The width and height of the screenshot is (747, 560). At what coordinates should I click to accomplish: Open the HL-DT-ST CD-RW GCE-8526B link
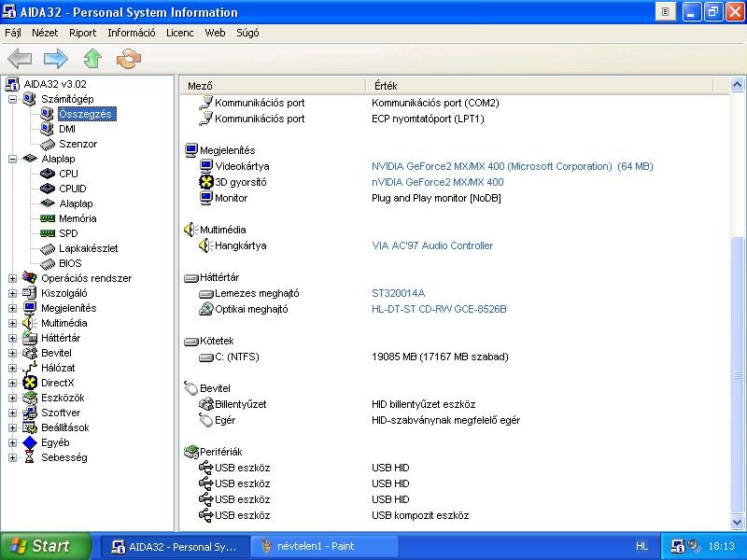point(439,309)
